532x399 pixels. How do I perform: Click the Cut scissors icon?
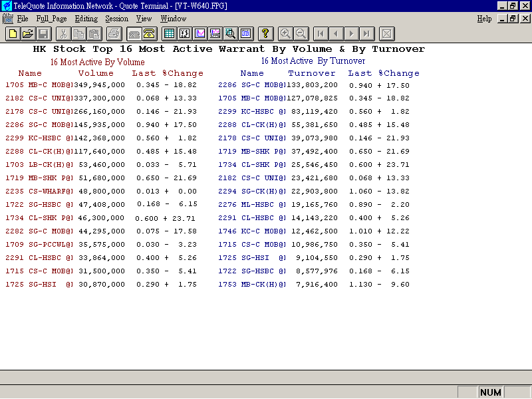pyautogui.click(x=63, y=34)
